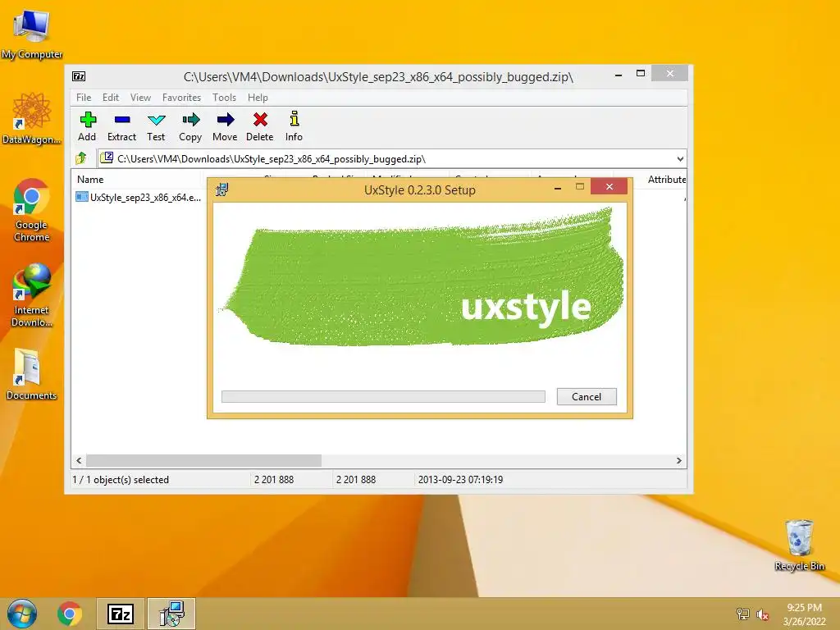Run Test on the archive
The height and width of the screenshot is (630, 840).
(x=156, y=126)
